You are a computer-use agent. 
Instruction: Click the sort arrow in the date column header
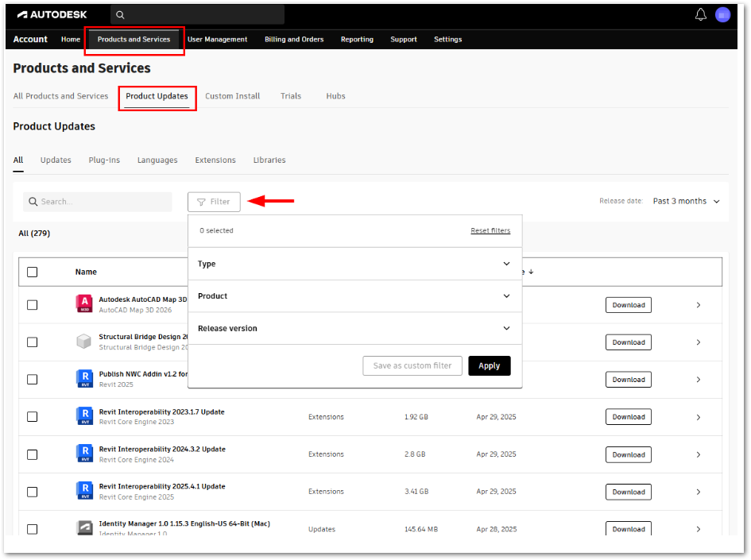pyautogui.click(x=531, y=272)
